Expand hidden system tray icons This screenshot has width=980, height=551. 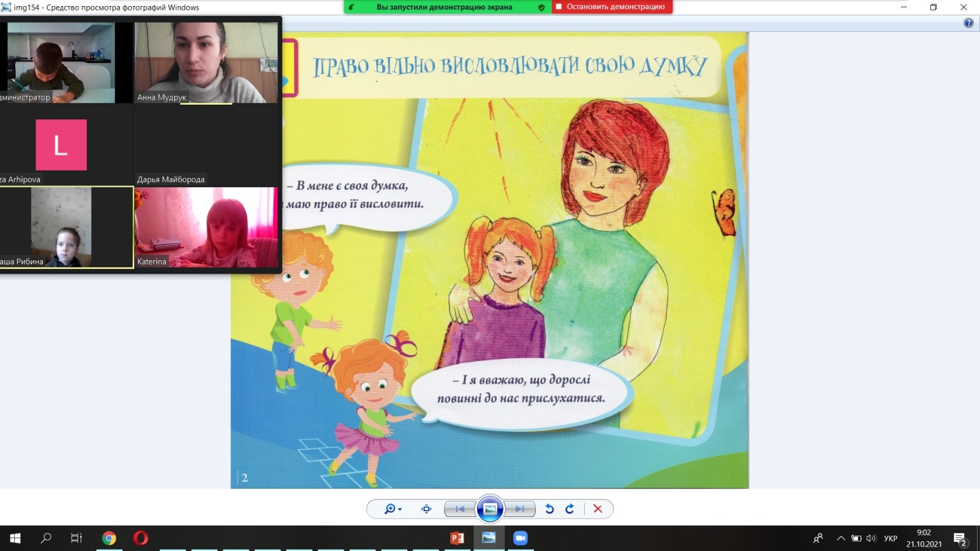pyautogui.click(x=840, y=538)
